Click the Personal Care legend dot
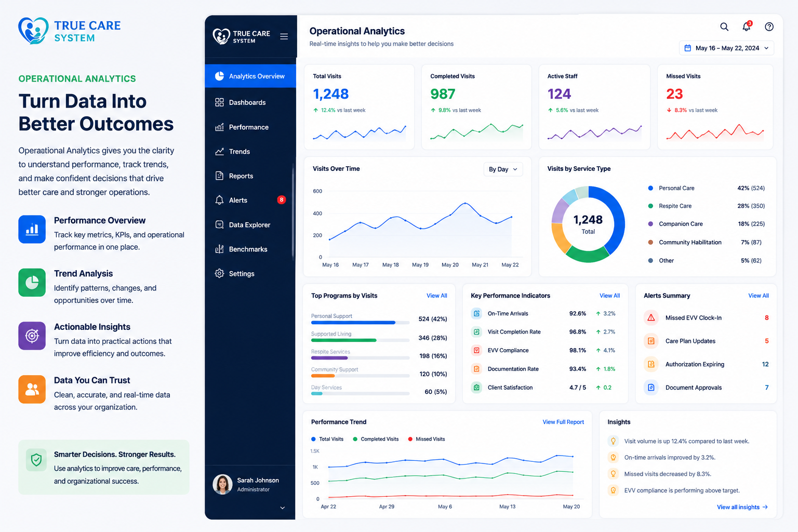 pos(650,188)
